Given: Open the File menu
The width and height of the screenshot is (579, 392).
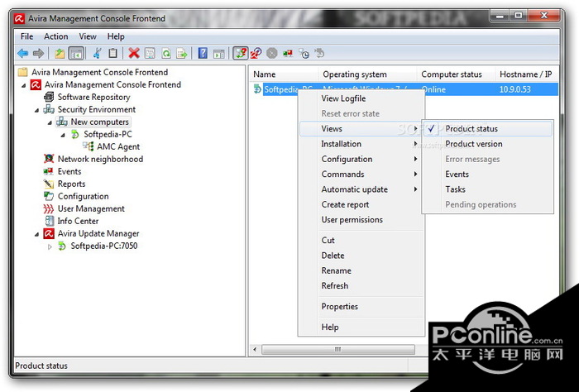Looking at the screenshot, I should point(27,36).
